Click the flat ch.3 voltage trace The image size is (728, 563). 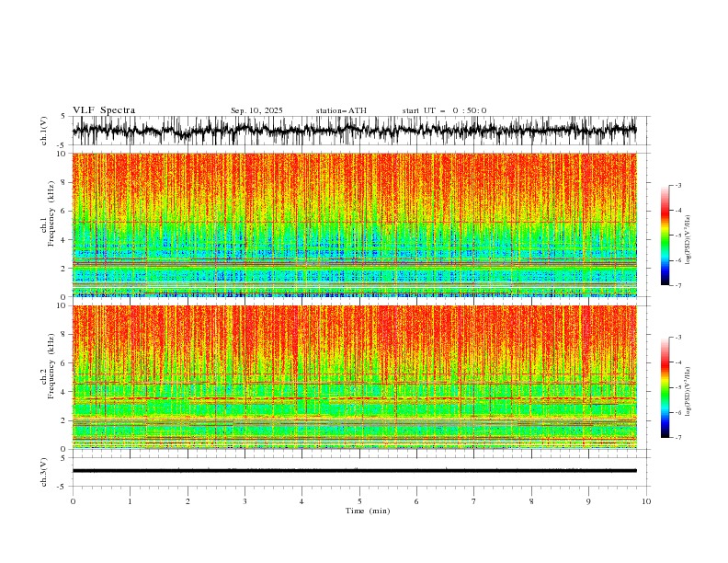[354, 471]
